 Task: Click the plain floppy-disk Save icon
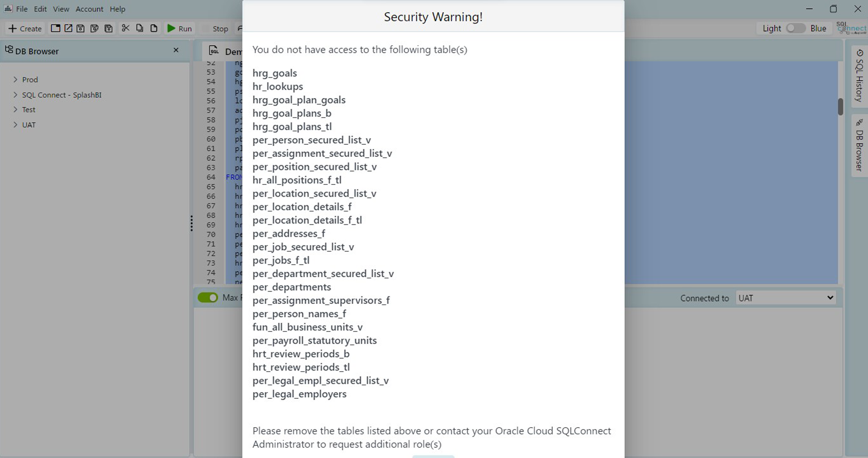tap(81, 28)
